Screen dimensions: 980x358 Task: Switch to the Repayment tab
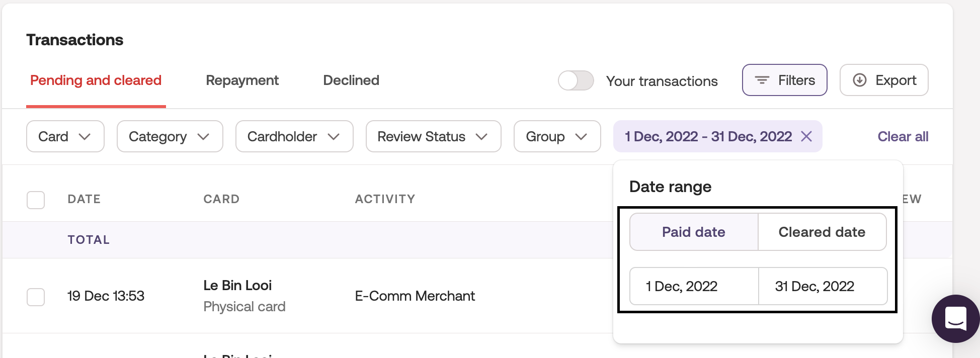[242, 80]
